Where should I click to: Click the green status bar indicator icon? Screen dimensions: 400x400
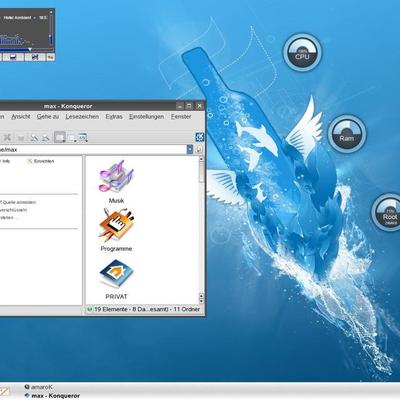pyautogui.click(x=89, y=309)
